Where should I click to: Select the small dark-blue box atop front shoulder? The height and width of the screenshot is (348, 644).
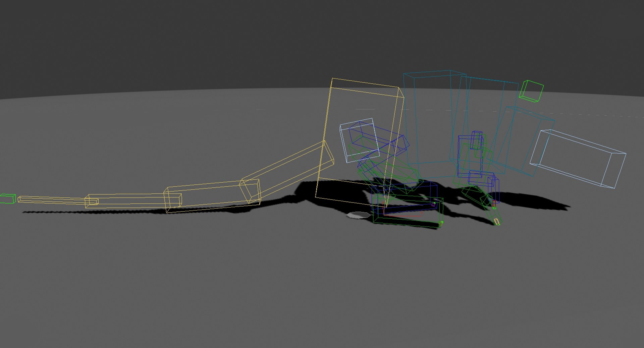click(476, 140)
